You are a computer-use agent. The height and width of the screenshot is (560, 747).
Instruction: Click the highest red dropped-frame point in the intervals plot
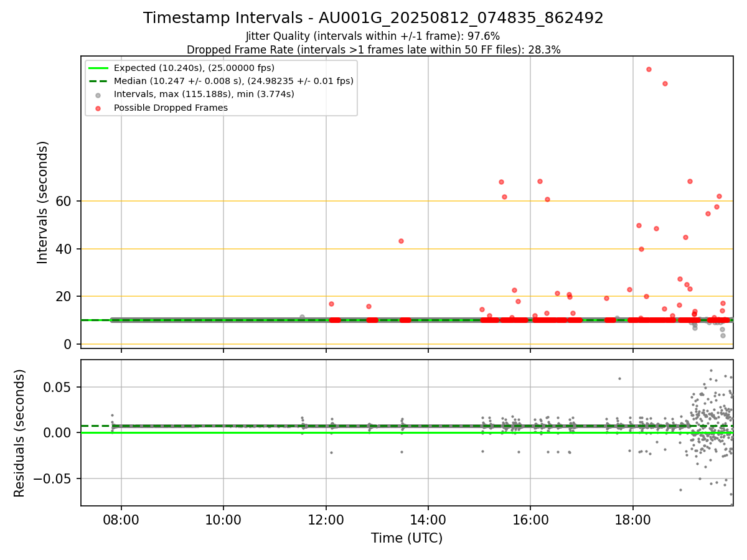coord(649,69)
